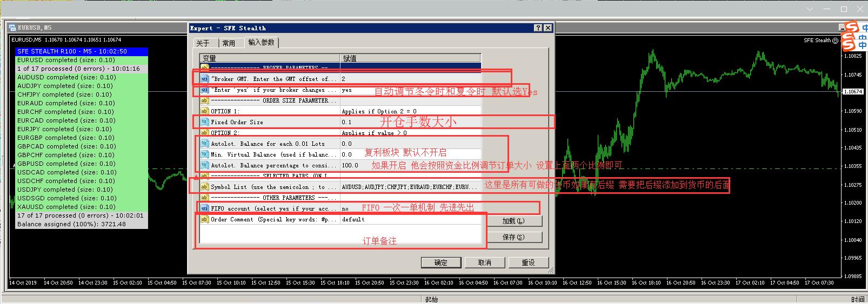Click the ab icon beside OPTION 1
868x304 pixels.
pyautogui.click(x=204, y=111)
